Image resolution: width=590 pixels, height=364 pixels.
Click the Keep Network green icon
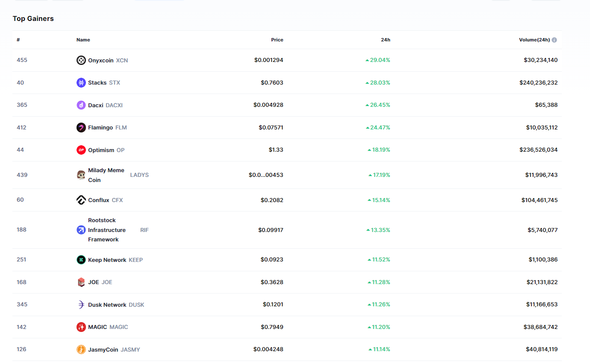(x=81, y=260)
